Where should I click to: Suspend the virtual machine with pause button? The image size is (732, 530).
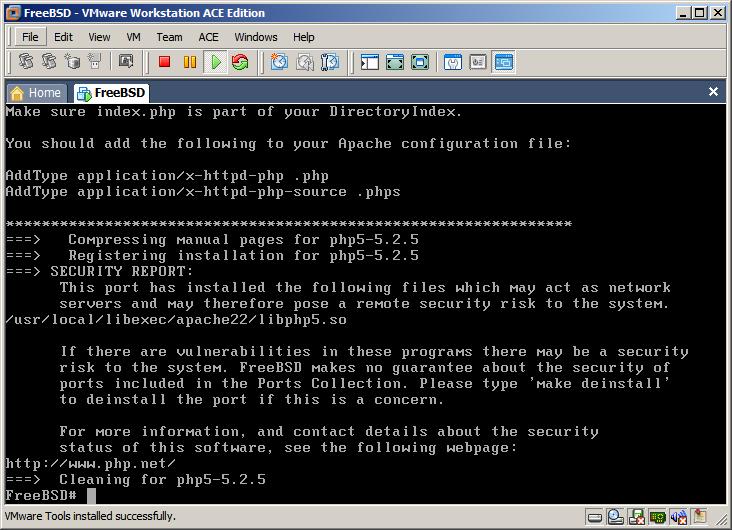coord(190,62)
